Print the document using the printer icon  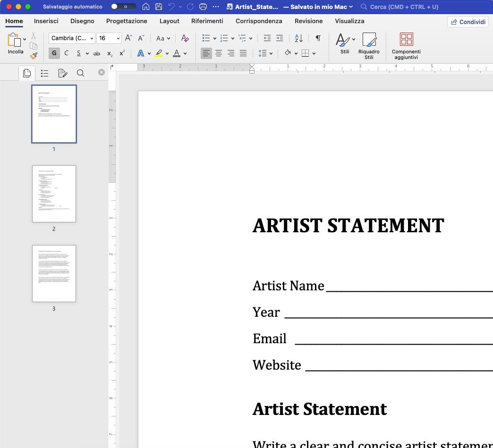click(203, 7)
